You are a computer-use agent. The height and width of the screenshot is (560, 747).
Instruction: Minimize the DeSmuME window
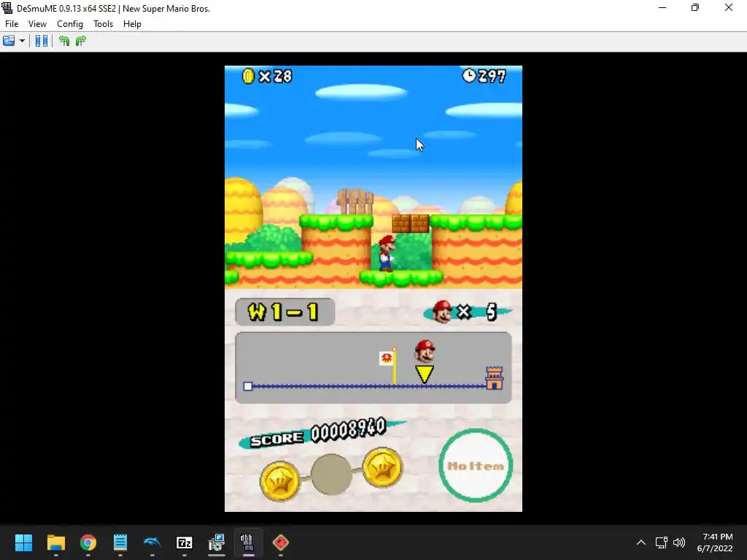click(662, 7)
